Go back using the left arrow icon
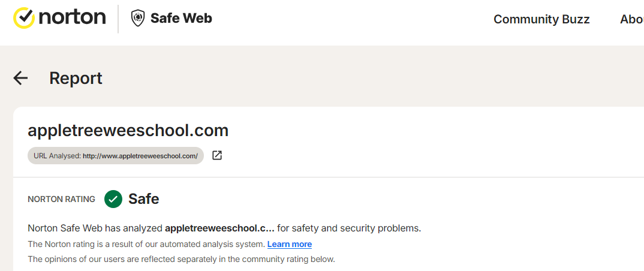 coord(21,78)
